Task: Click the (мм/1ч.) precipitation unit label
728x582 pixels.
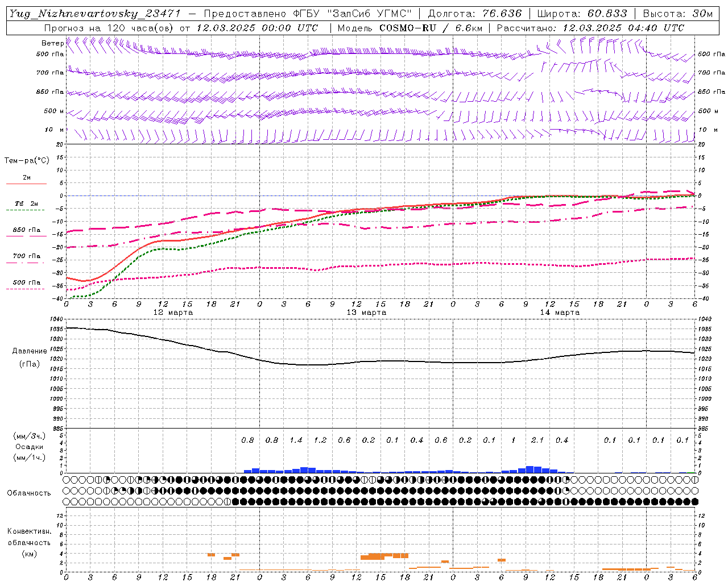Action: [29, 458]
